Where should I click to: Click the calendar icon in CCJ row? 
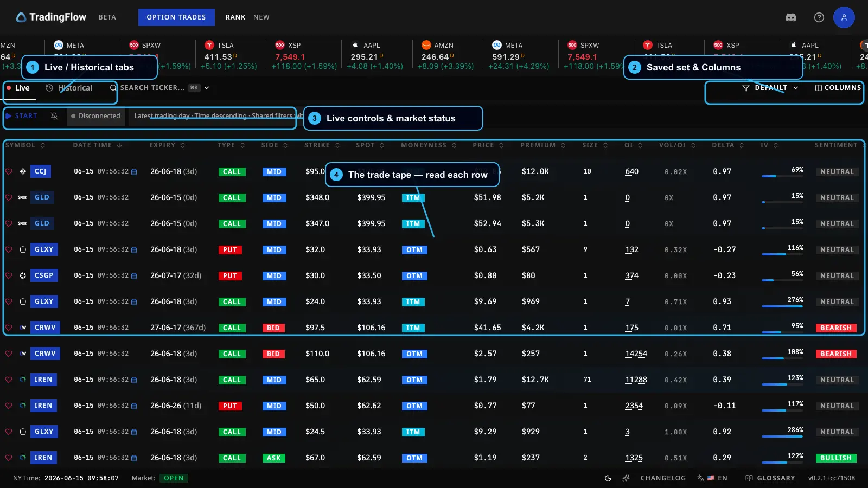point(134,172)
